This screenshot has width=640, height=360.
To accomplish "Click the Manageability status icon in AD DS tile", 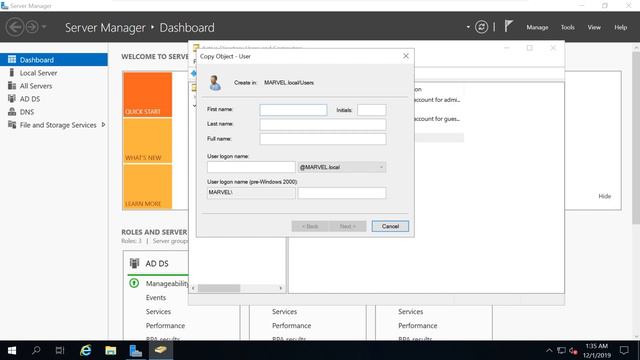I will [x=134, y=283].
